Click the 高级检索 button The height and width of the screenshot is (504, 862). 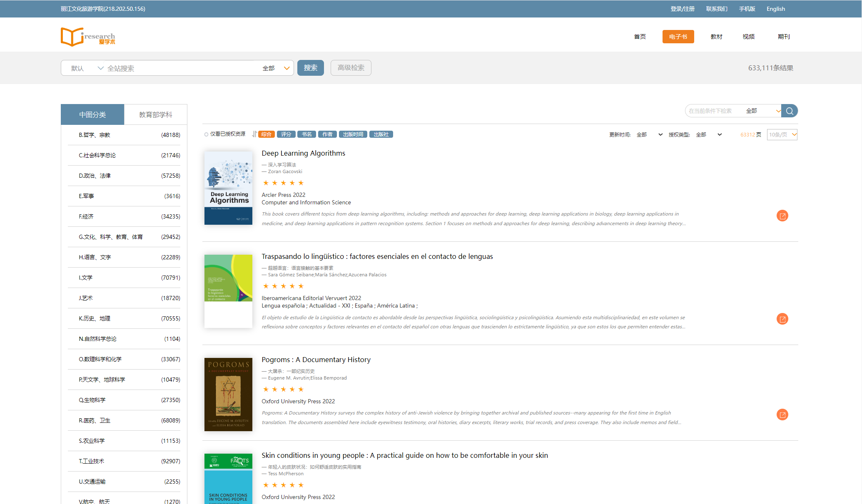351,68
